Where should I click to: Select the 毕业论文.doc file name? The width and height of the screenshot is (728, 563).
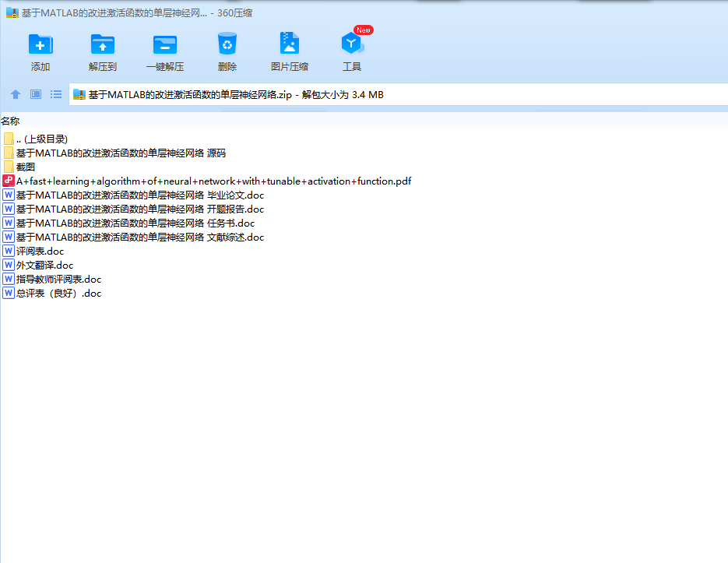click(140, 195)
